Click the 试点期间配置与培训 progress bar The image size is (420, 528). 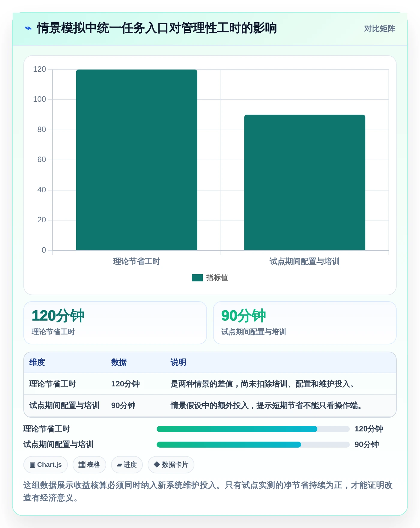[253, 445]
